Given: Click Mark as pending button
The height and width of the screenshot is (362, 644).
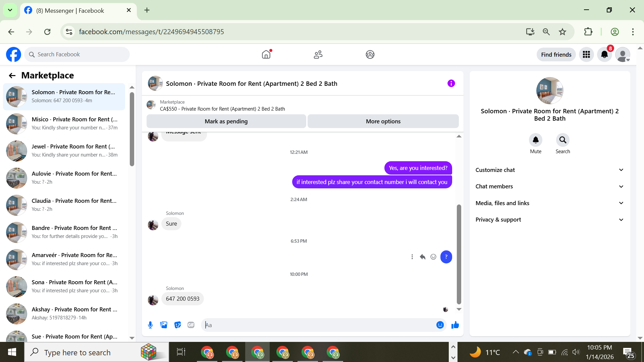Looking at the screenshot, I should click(x=226, y=121).
